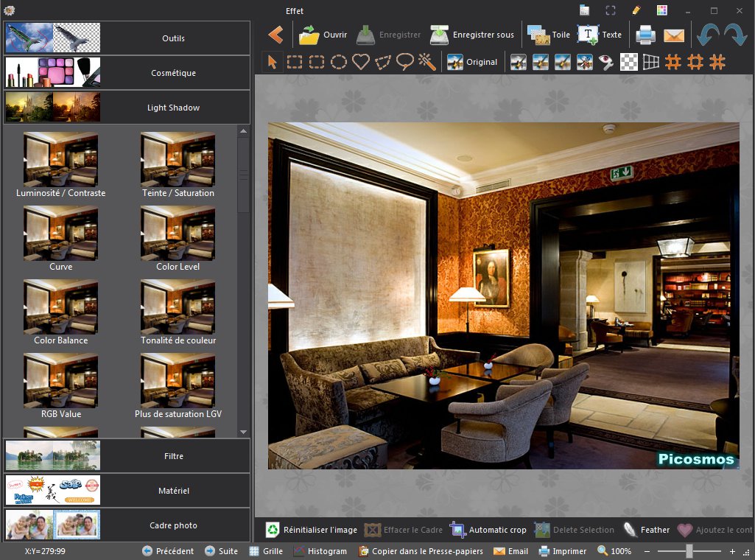This screenshot has width=755, height=560.
Task: Click the orange back arrow icon
Action: point(276,35)
